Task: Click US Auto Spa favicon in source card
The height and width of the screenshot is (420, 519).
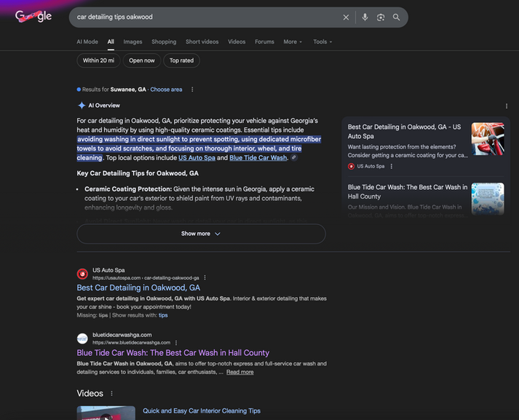Action: tap(351, 166)
